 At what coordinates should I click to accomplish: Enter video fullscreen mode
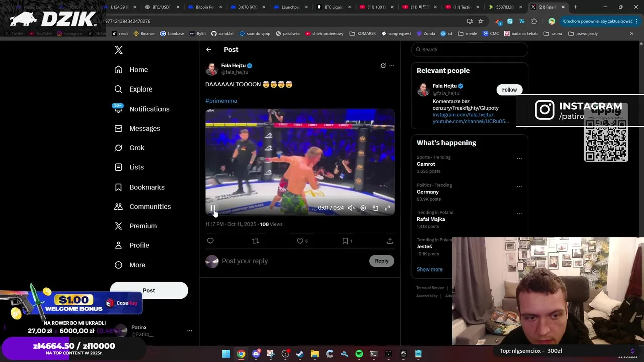[387, 208]
